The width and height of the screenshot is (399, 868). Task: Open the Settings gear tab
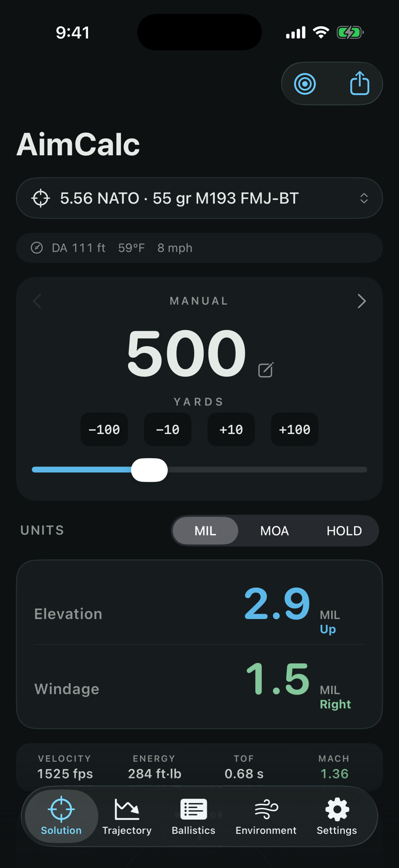(337, 817)
